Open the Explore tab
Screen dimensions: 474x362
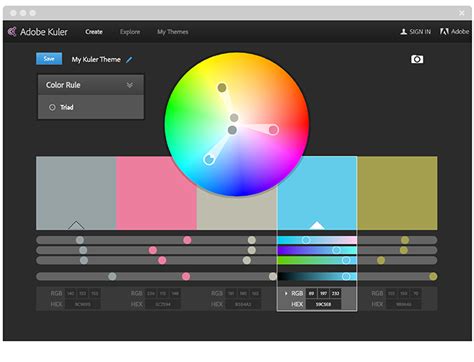pos(130,32)
